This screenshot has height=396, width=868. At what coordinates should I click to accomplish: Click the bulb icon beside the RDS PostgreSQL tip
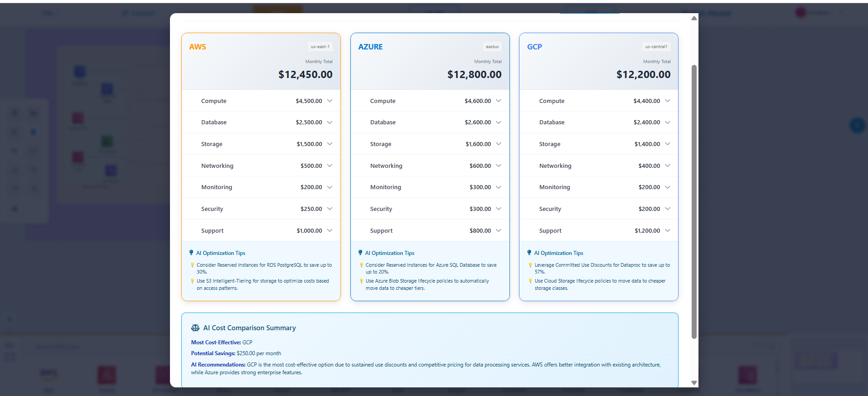coord(192,265)
